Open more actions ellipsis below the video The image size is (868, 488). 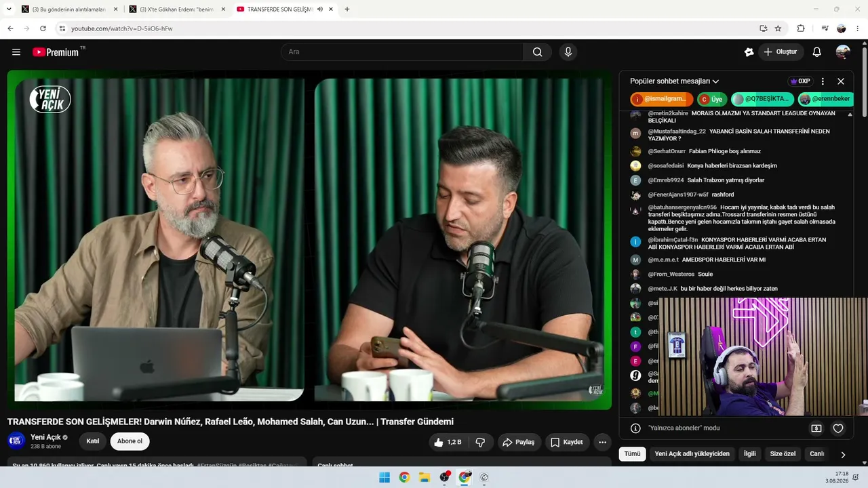pyautogui.click(x=602, y=442)
